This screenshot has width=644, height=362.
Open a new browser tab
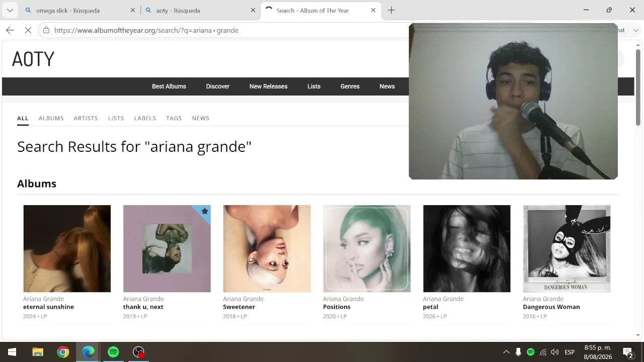(x=391, y=10)
